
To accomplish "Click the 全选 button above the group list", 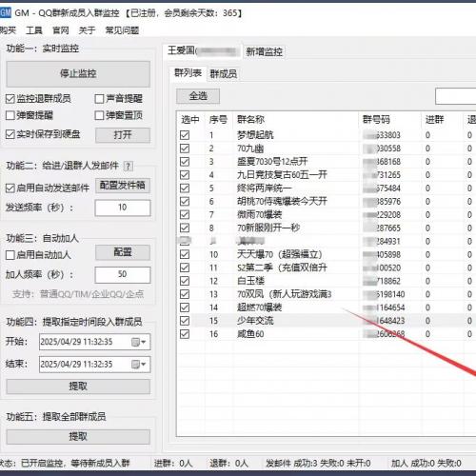I will (x=198, y=96).
